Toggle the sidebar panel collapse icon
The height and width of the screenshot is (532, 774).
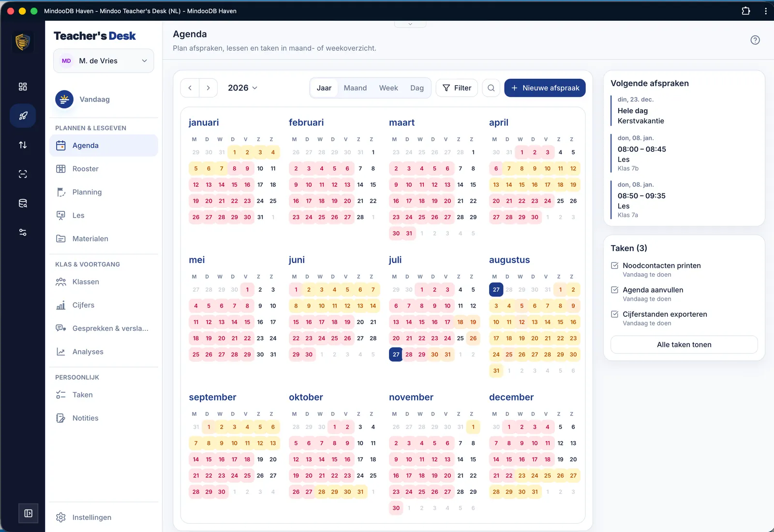click(x=29, y=513)
